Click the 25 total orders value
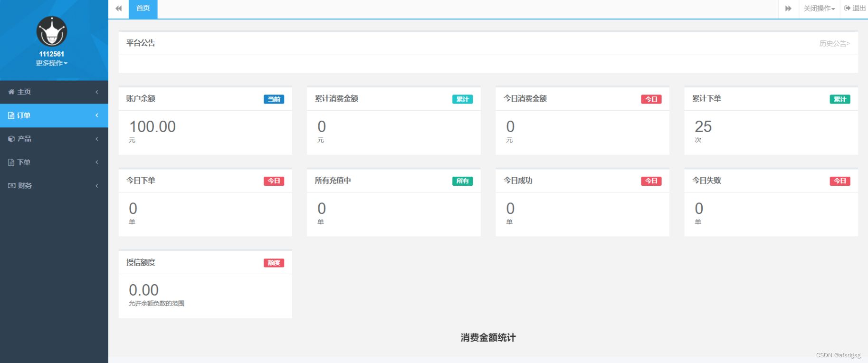Screen dimensions: 868x363 [x=703, y=126]
